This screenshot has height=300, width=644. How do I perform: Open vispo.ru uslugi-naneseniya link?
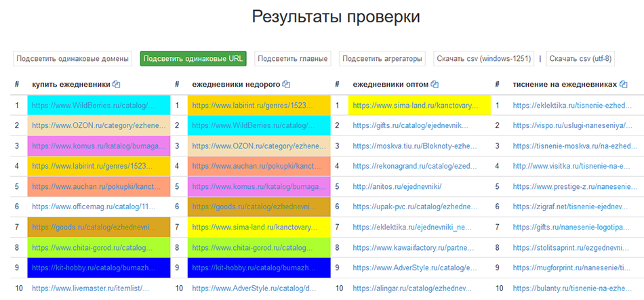click(573, 125)
